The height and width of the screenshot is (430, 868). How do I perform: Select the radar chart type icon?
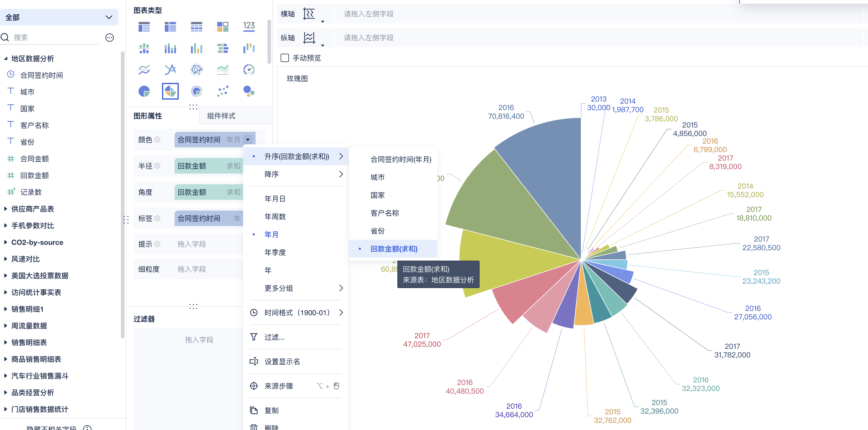196,70
